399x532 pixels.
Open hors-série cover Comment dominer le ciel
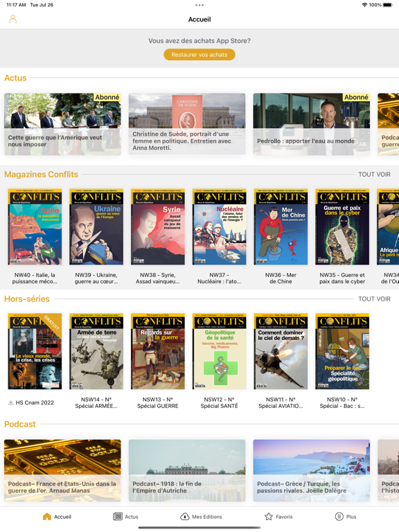tap(281, 351)
